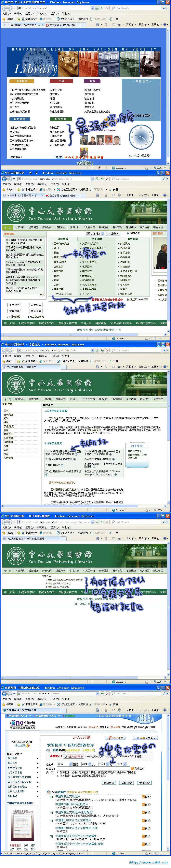Open 帮助(H) menu in 电子资源/数据库 window
Viewport: 171px width, 868px height.
66,527
